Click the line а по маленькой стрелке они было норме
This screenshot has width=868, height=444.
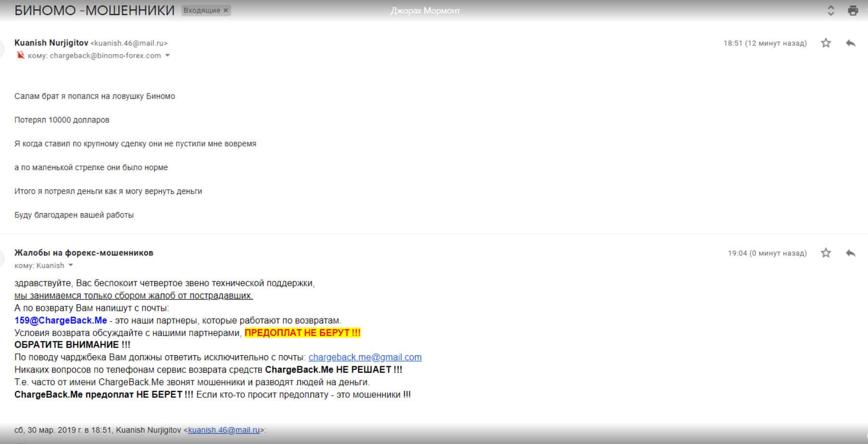[91, 167]
